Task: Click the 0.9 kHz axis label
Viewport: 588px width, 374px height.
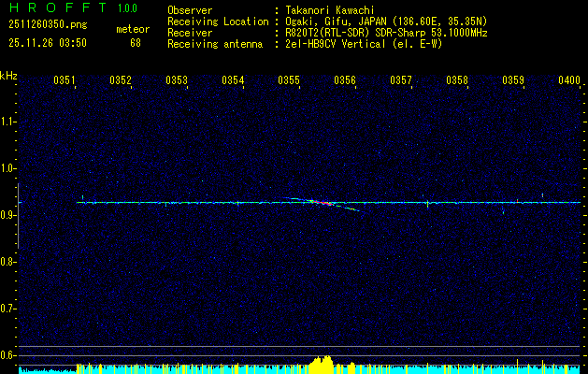Action: click(x=7, y=215)
